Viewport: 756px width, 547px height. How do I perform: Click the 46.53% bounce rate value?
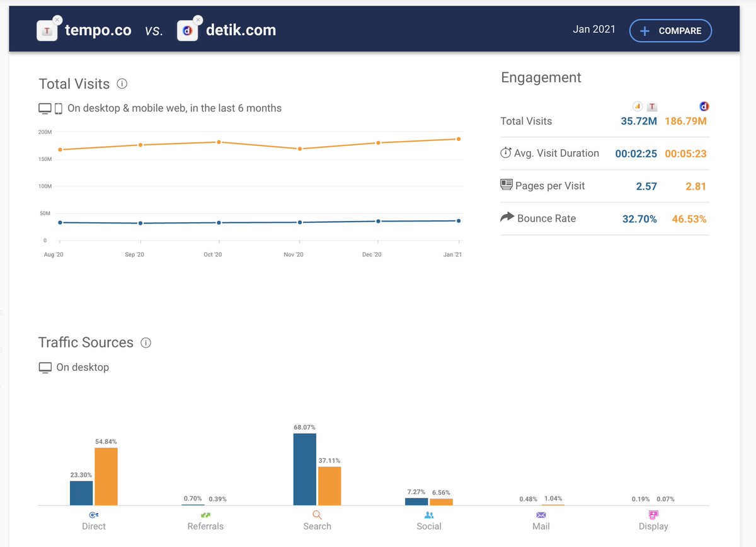(x=689, y=219)
